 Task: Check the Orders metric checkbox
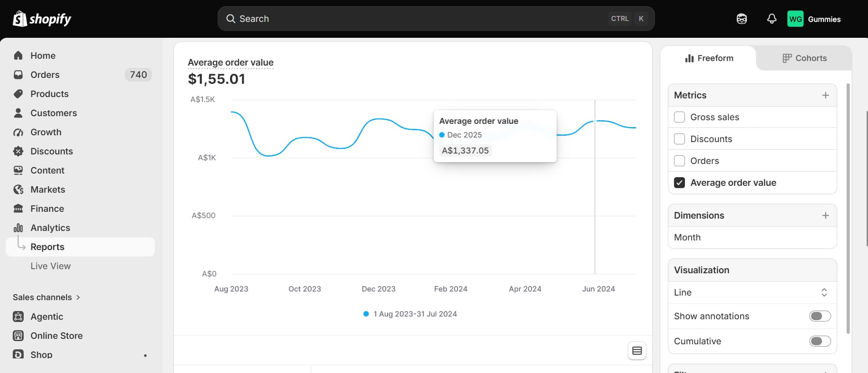click(679, 161)
